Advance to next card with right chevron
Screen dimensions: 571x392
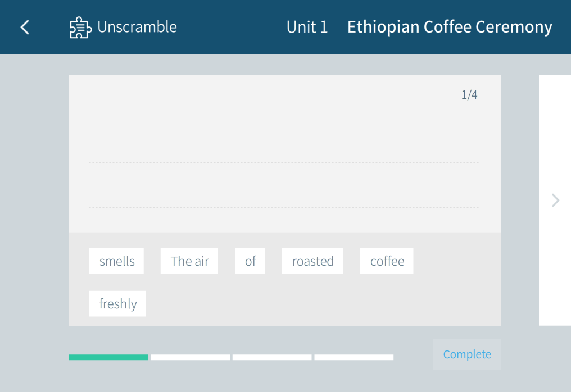pos(555,200)
